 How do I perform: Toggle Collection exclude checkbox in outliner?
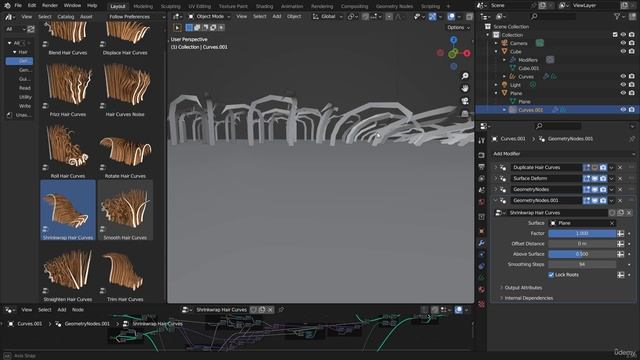tap(615, 35)
